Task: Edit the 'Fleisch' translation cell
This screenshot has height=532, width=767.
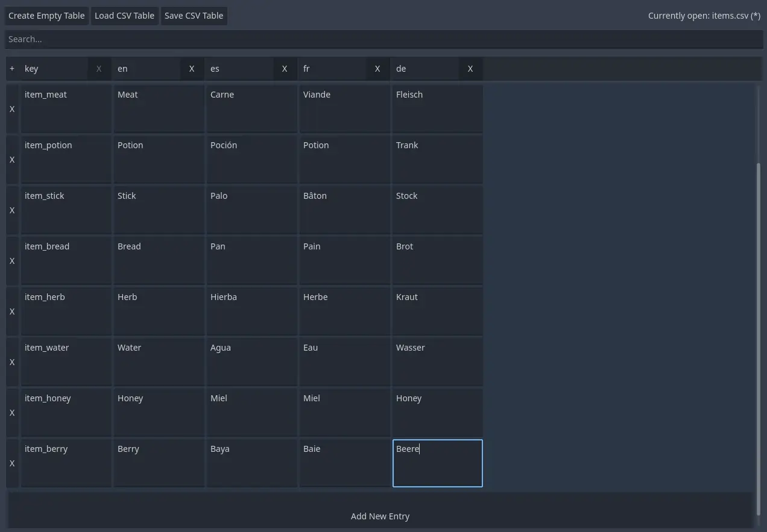Action: point(437,108)
